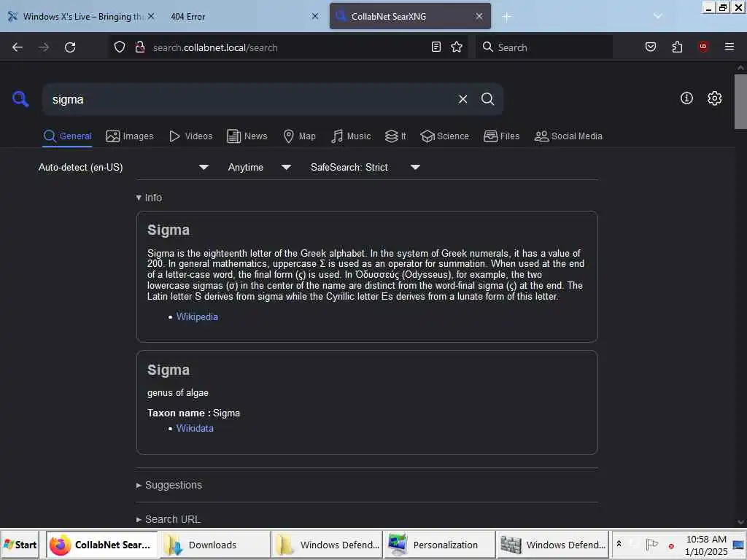Select the Videos search category
This screenshot has height=560, width=747.
coord(190,136)
